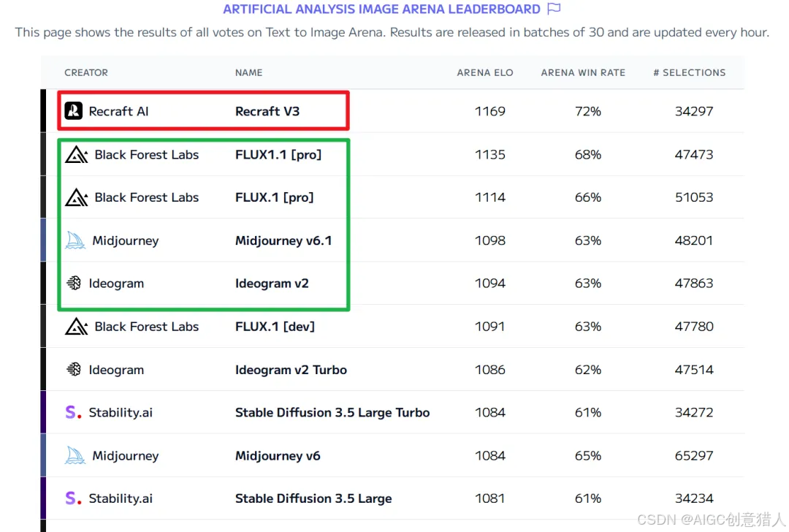Click the 65% win rate cell

pyautogui.click(x=587, y=456)
